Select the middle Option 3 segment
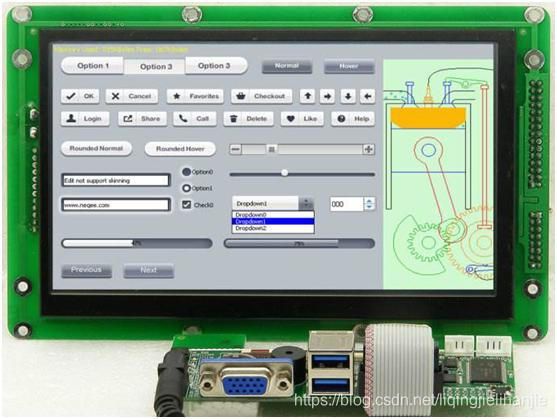This screenshot has height=419, width=557. point(155,67)
